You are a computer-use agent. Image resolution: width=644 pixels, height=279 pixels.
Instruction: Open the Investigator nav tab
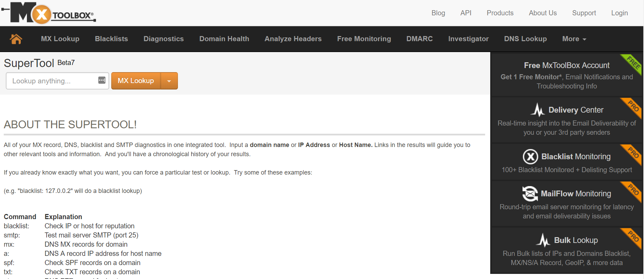(468, 39)
